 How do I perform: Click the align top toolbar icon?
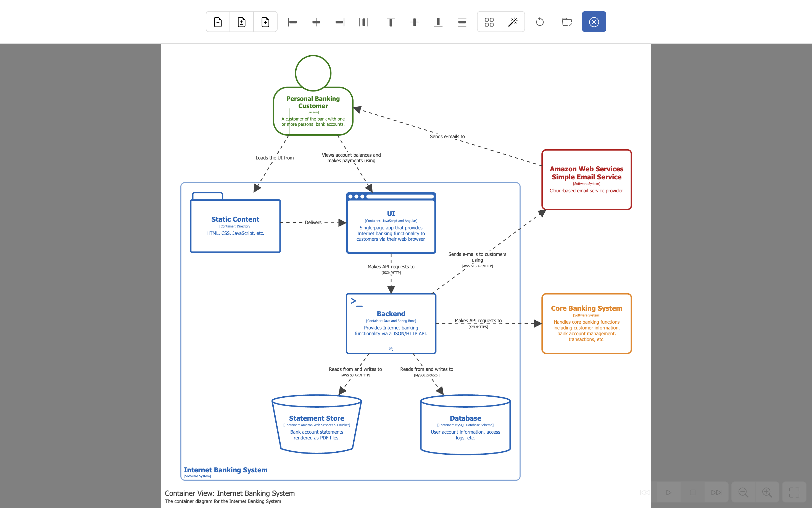tap(390, 22)
